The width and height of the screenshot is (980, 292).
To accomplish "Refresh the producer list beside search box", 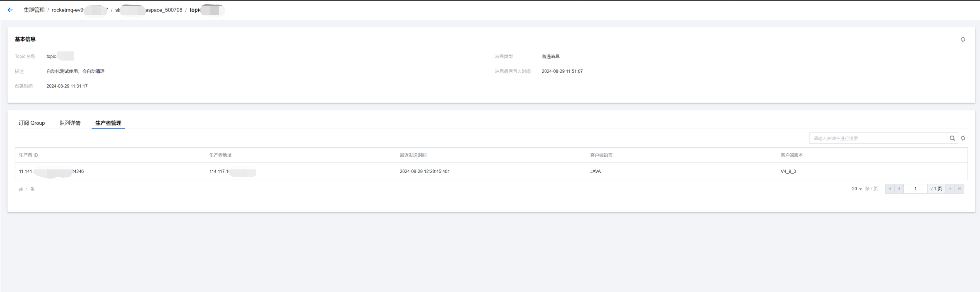I will [962, 138].
